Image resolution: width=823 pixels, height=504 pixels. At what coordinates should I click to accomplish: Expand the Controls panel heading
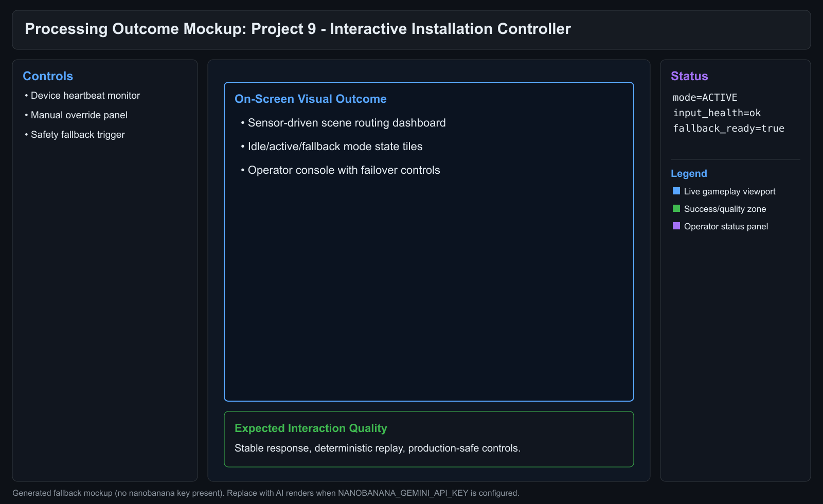click(x=47, y=76)
